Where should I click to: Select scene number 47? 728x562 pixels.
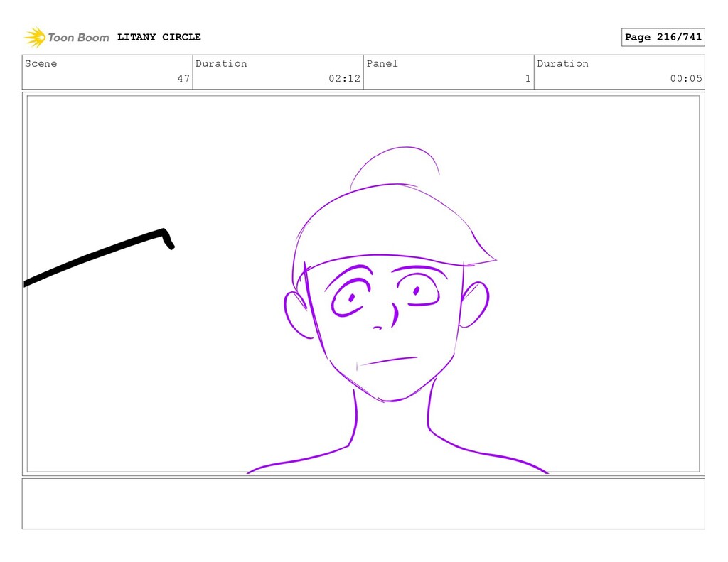(183, 78)
